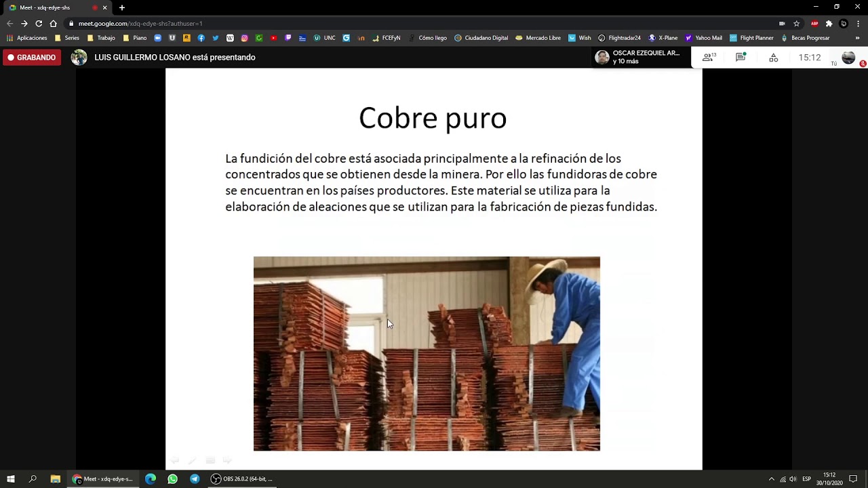Screen dimensions: 868x488
Task: Expand hidden bookmarks chevron
Action: click(x=858, y=38)
